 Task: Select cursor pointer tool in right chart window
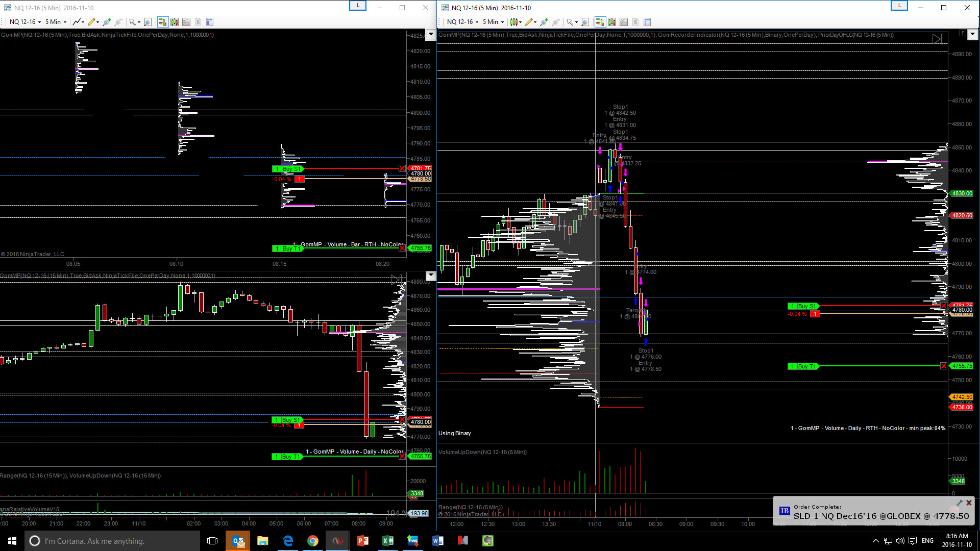[570, 22]
